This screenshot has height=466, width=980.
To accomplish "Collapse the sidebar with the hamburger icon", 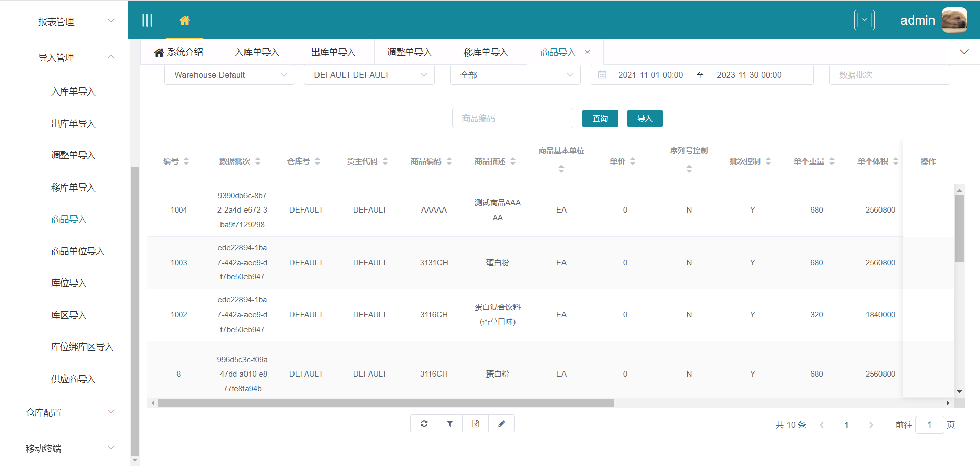I will click(148, 20).
